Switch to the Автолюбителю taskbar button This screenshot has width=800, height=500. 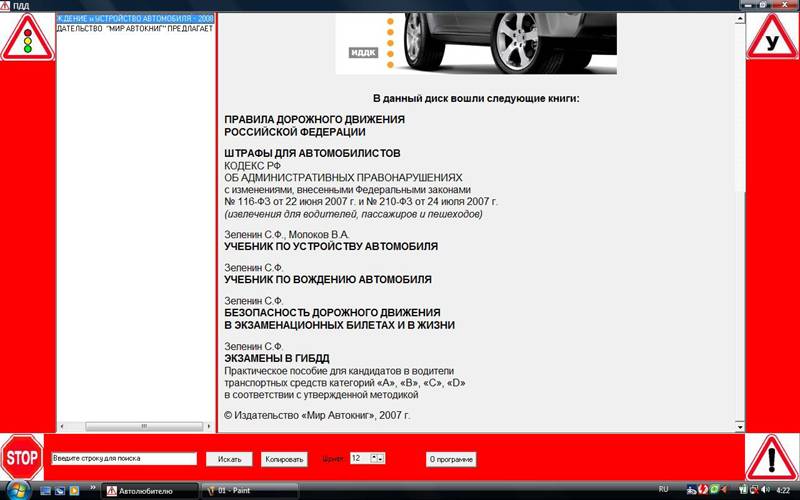(x=149, y=491)
